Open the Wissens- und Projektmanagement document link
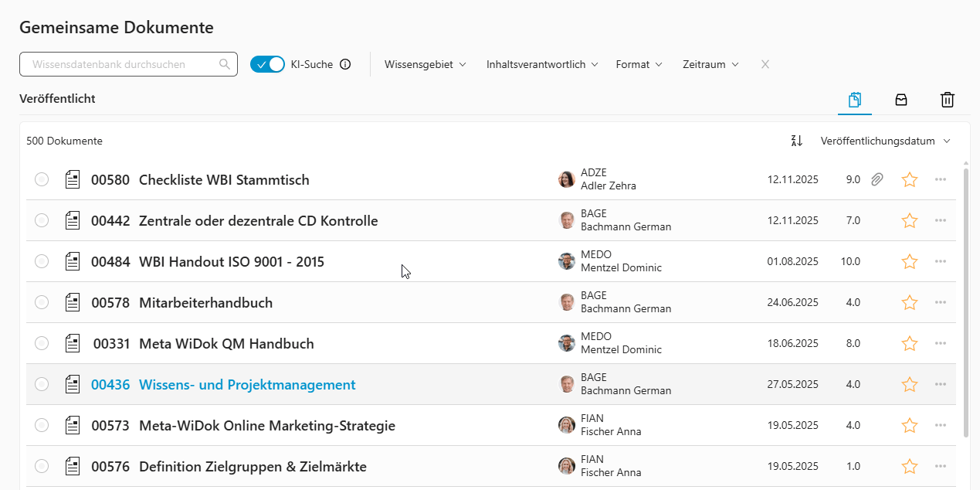Screen dimensions: 980x490 247,384
